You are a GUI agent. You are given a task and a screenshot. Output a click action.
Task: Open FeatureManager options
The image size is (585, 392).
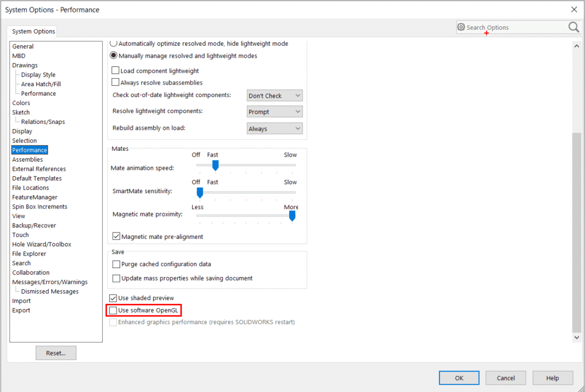click(35, 197)
